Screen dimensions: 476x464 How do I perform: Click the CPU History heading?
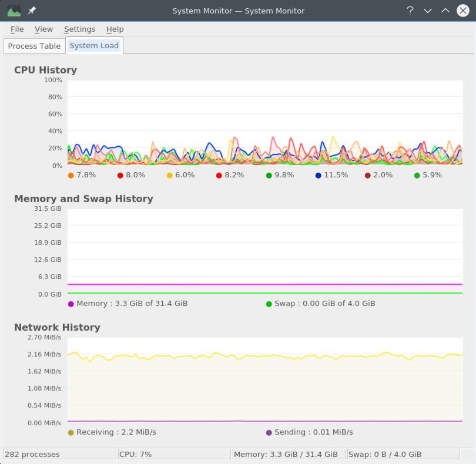pos(45,70)
